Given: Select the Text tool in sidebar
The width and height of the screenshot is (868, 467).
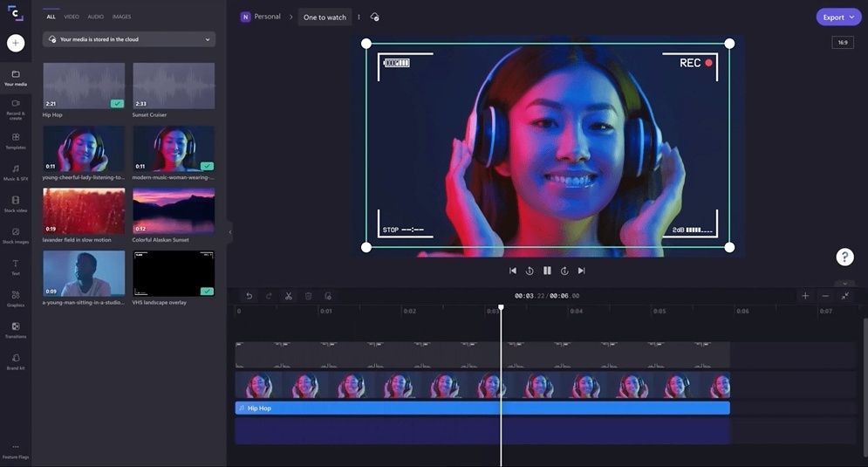Looking at the screenshot, I should click(16, 267).
